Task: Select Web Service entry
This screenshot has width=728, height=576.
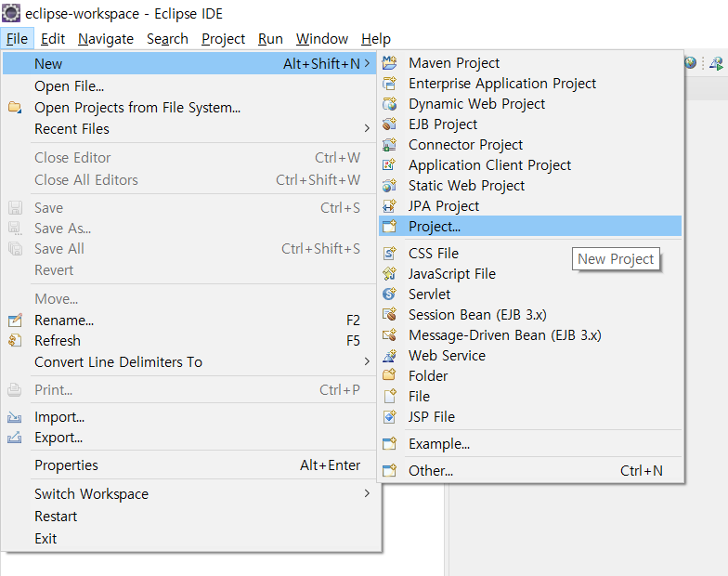Action: pyautogui.click(x=530, y=355)
